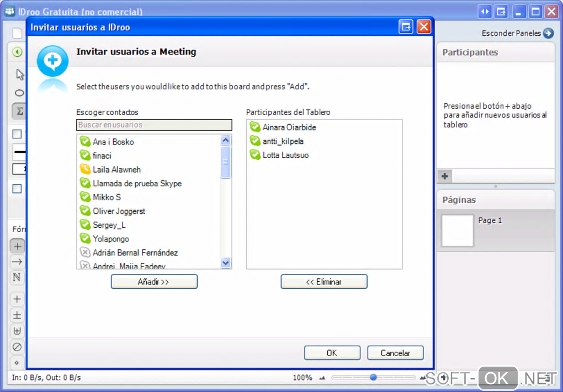Insert the plain plus symbol
This screenshot has height=392, width=563.
tap(17, 299)
